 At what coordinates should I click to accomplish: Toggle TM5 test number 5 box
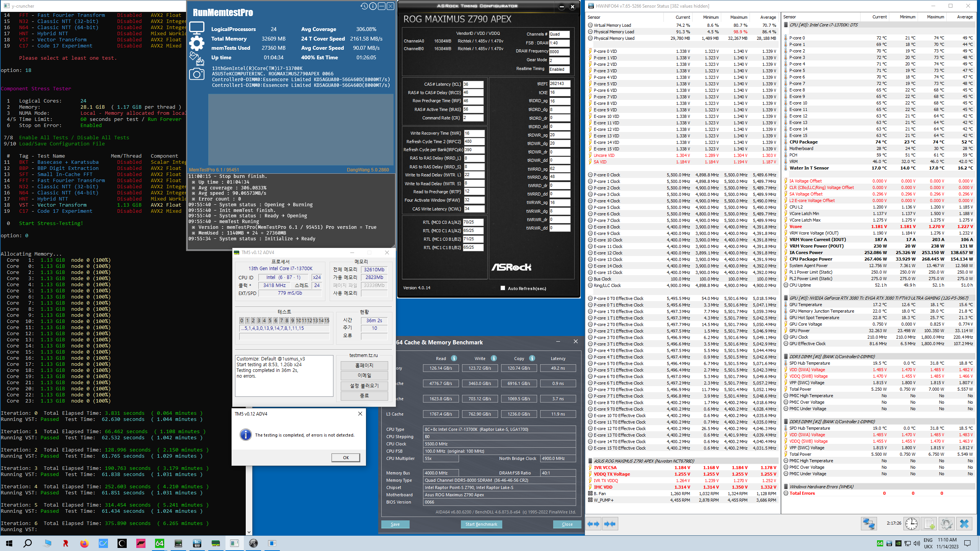pyautogui.click(x=270, y=320)
